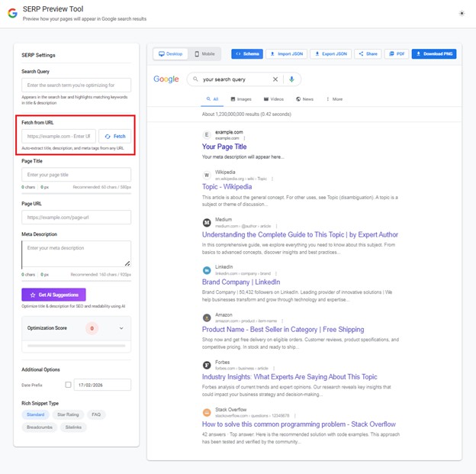476x474 pixels.
Task: Open the More menu in search tabs
Action: [334, 99]
